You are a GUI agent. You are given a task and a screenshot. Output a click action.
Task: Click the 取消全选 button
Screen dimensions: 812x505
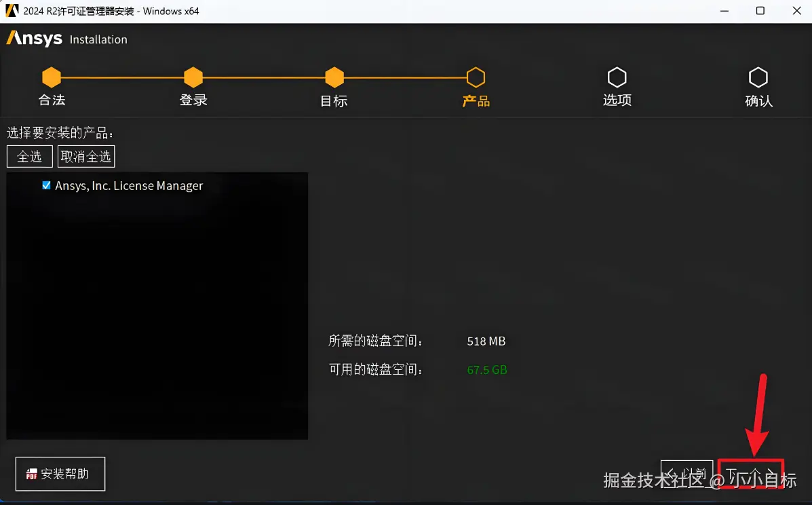click(x=86, y=156)
